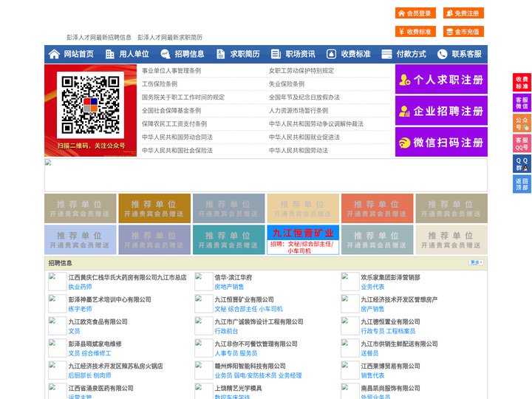Image resolution: width=532 pixels, height=399 pixels.
Task: Open 国务院关于职工工作时间的规定 link
Action: coord(183,98)
